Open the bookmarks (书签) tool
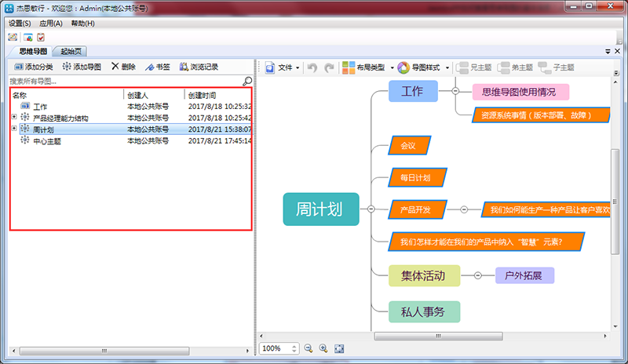This screenshot has width=628, height=364. tap(157, 67)
